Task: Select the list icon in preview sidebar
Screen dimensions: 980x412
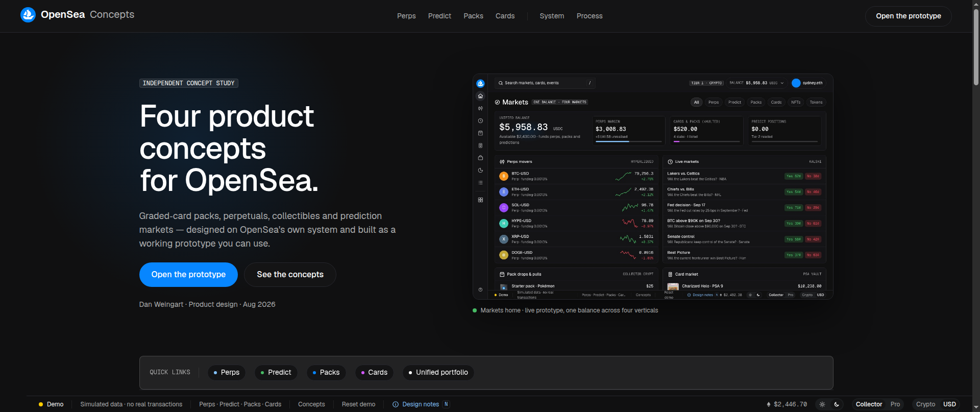Action: pyautogui.click(x=480, y=183)
